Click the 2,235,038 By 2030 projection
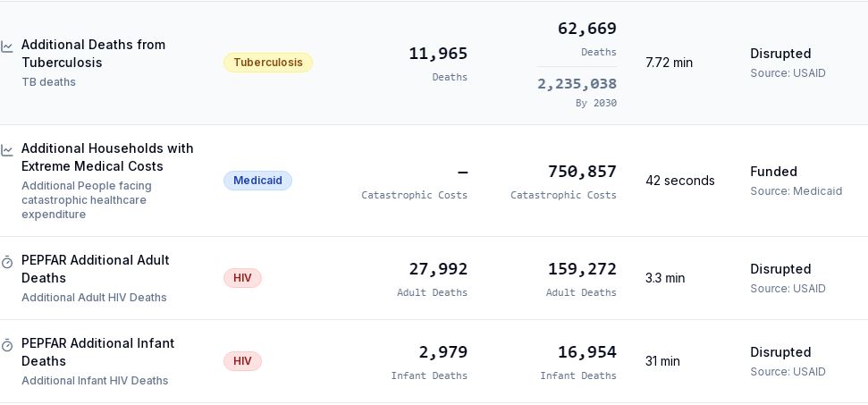Image resolution: width=868 pixels, height=405 pixels. (577, 92)
